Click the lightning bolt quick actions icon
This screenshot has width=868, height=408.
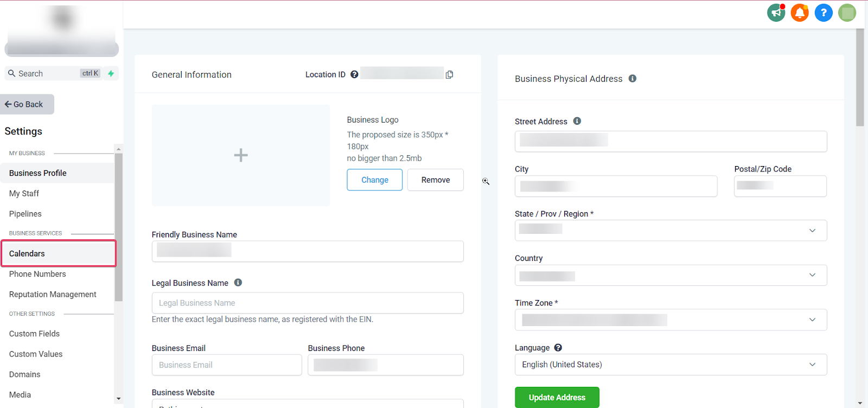tap(111, 73)
